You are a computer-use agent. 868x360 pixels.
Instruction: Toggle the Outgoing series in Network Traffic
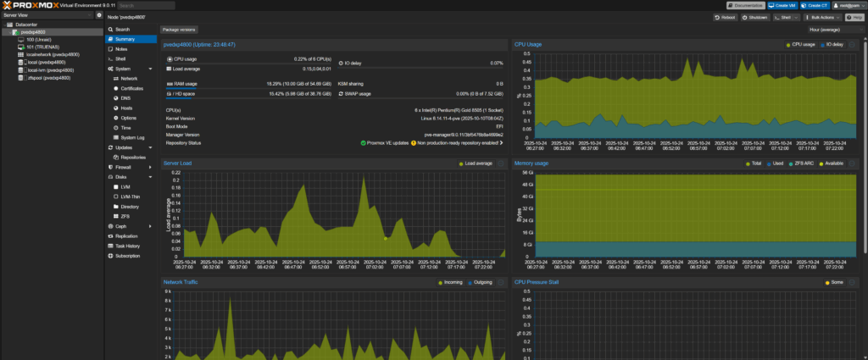481,282
